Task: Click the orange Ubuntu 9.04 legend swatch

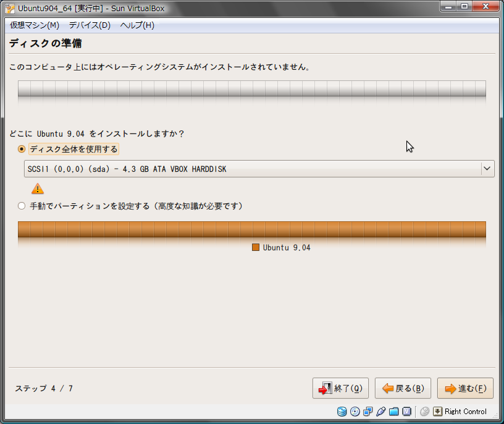Action: [256, 247]
